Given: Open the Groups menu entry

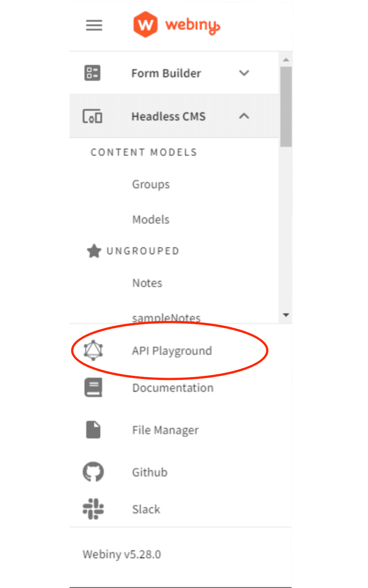Looking at the screenshot, I should click(151, 184).
